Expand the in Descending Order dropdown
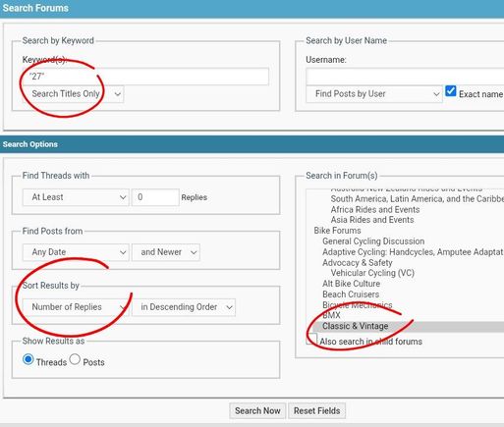 pos(184,307)
